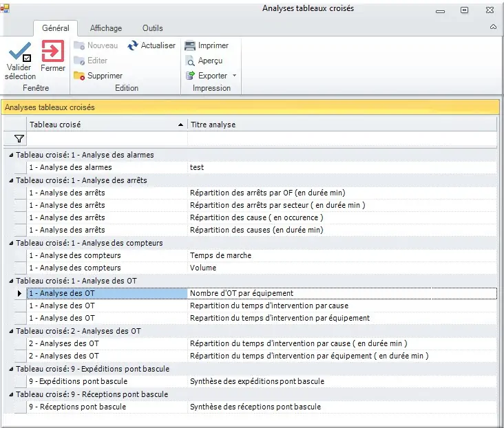Image resolution: width=504 pixels, height=428 pixels.
Task: Click the Aperçu button label
Action: (210, 61)
